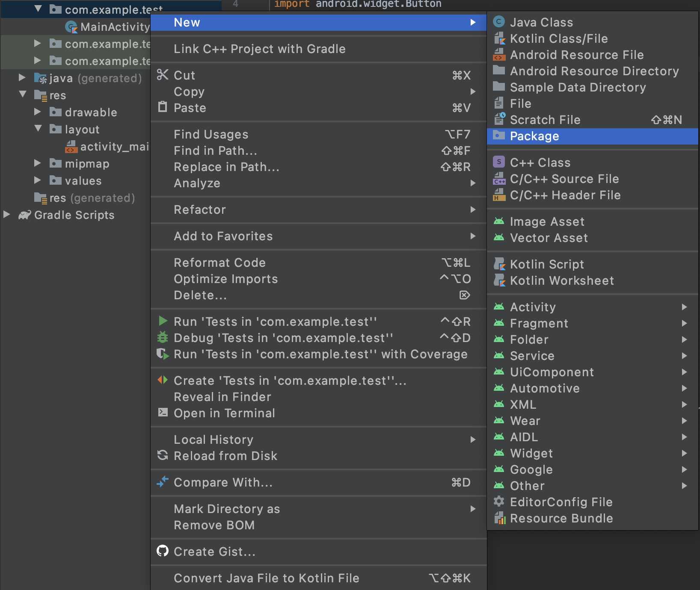700x590 pixels.
Task: Choose Delete… from context menu
Action: point(318,295)
